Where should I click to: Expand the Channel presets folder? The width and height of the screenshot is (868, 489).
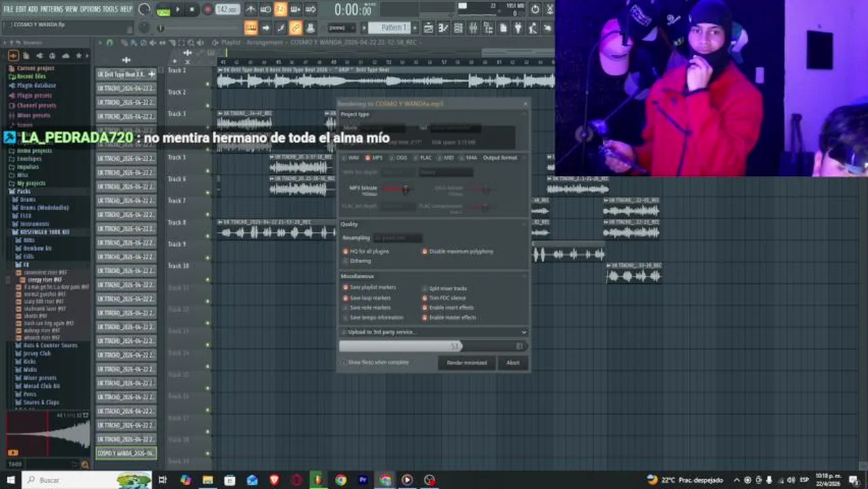pos(36,106)
